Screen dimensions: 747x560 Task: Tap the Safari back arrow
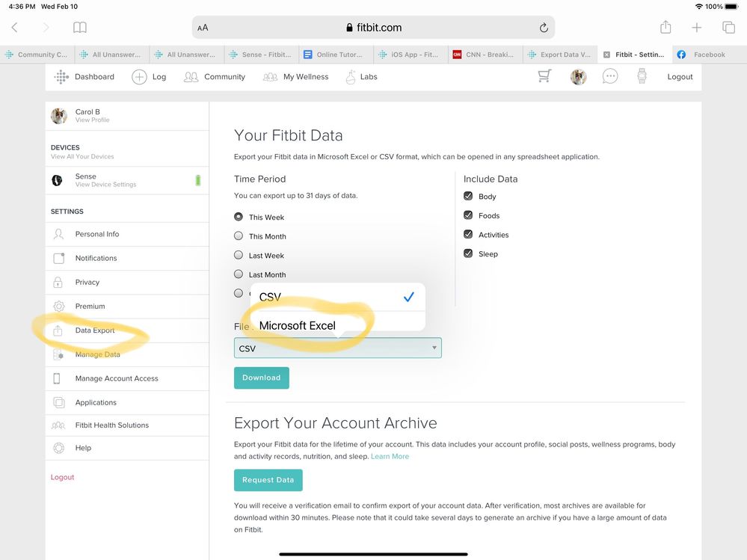(x=15, y=28)
